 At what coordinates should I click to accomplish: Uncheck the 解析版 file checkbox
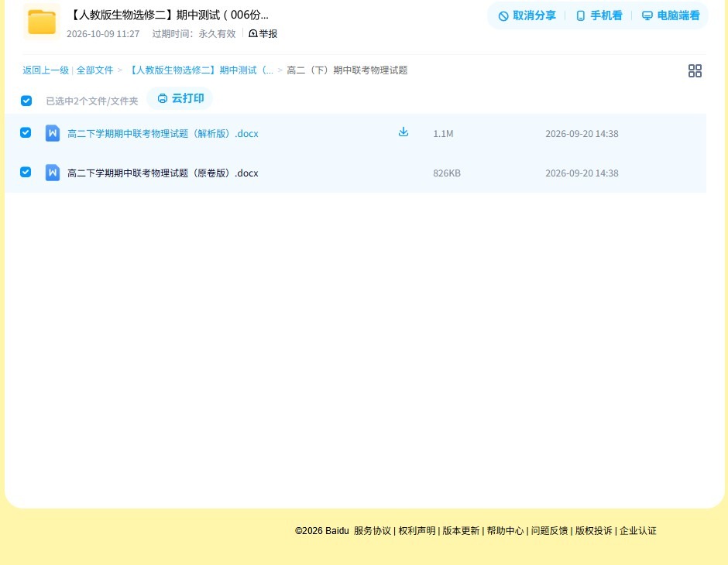click(x=26, y=132)
